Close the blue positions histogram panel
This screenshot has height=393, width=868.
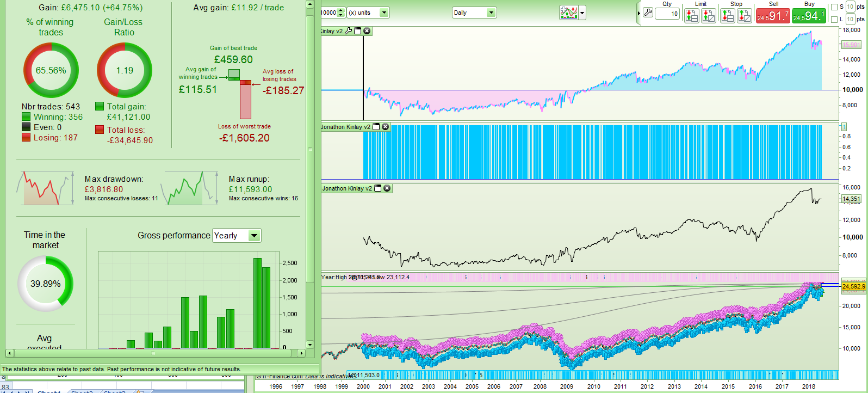386,127
